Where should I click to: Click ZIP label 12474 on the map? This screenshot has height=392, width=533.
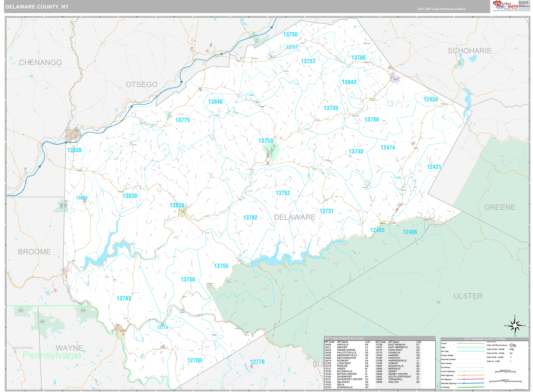pyautogui.click(x=388, y=148)
